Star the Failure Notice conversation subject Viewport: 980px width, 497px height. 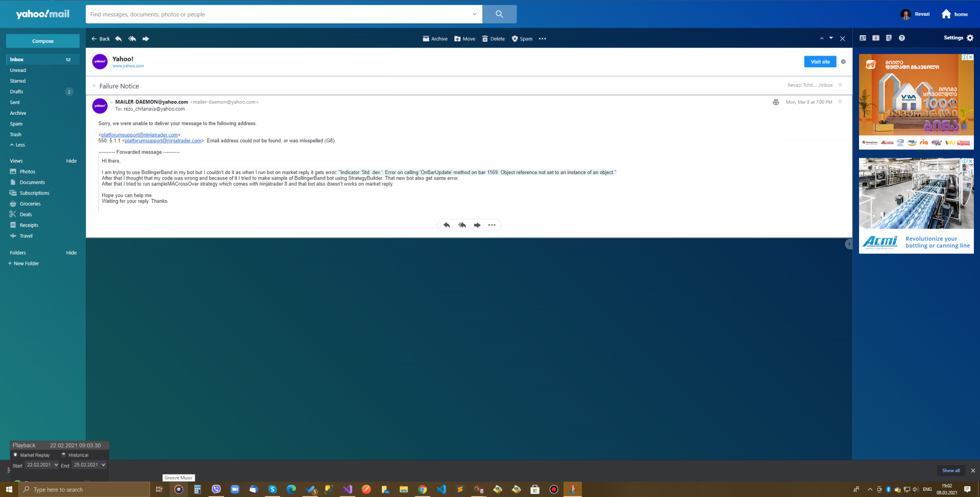tap(840, 85)
